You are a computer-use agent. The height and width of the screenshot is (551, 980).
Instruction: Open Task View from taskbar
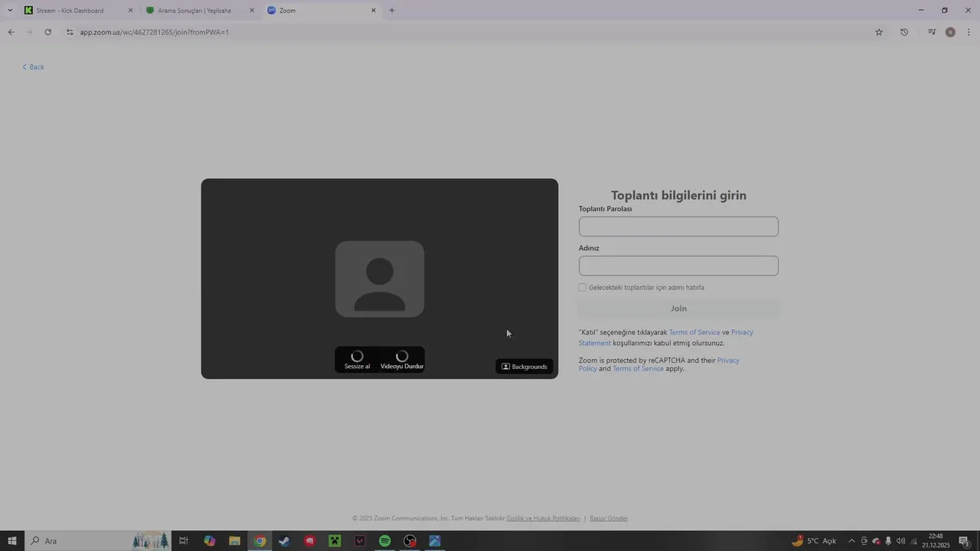[184, 541]
